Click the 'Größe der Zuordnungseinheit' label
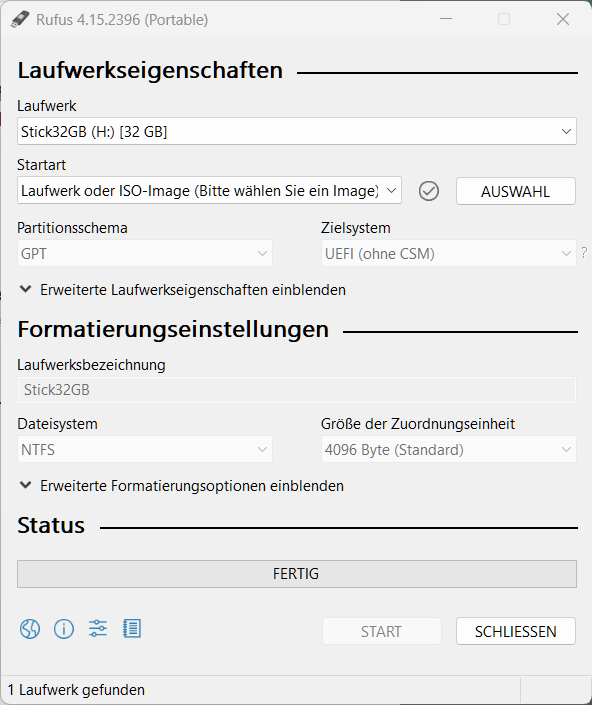Screen dimensions: 592x705 click(418, 424)
